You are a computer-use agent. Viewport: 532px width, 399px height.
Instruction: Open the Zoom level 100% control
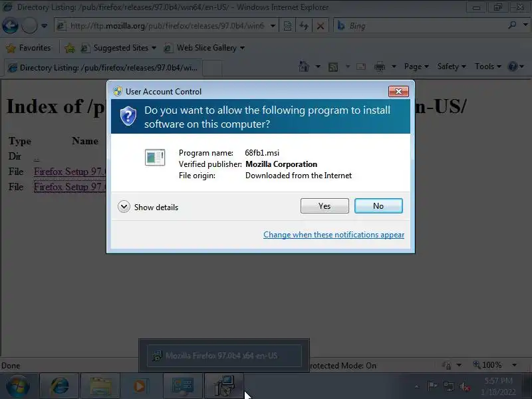pyautogui.click(x=487, y=365)
